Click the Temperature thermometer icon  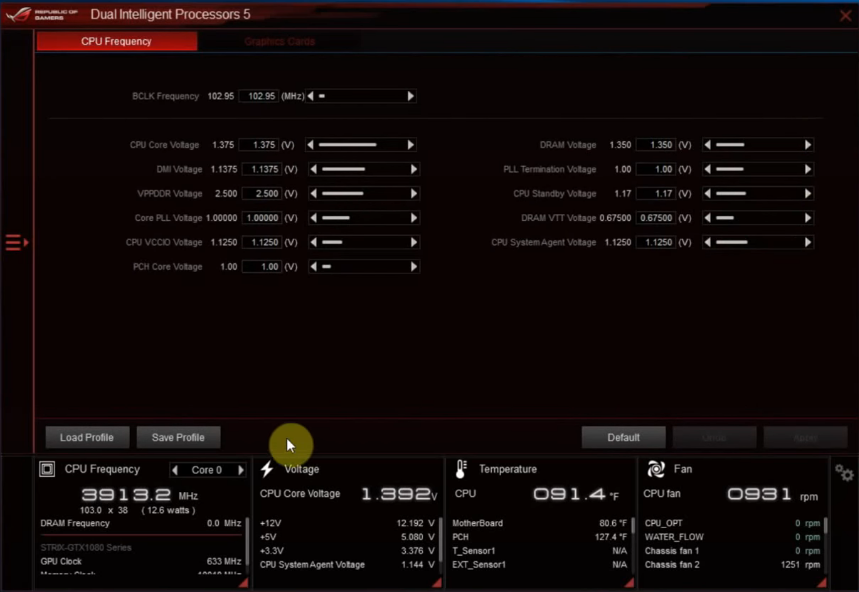click(x=461, y=469)
